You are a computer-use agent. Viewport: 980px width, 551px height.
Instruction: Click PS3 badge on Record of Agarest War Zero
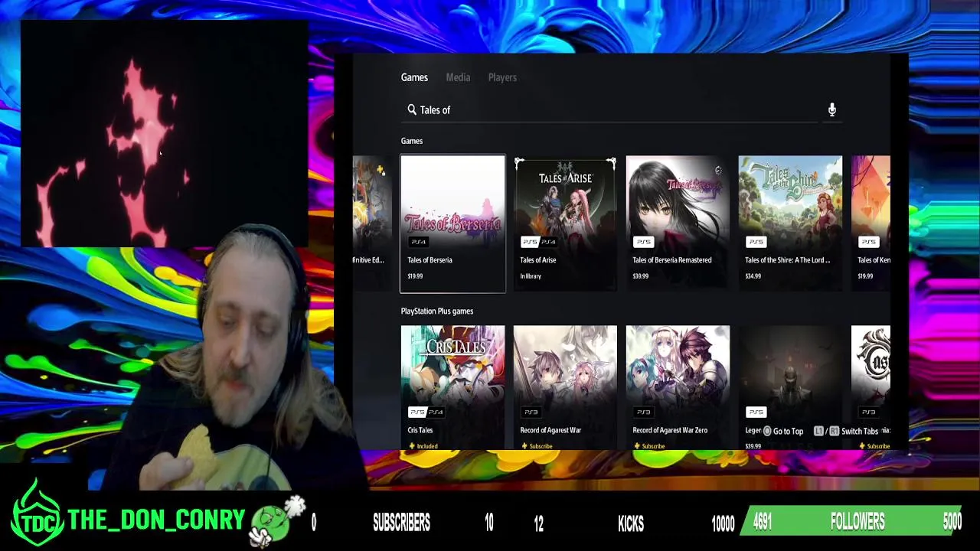(x=643, y=412)
